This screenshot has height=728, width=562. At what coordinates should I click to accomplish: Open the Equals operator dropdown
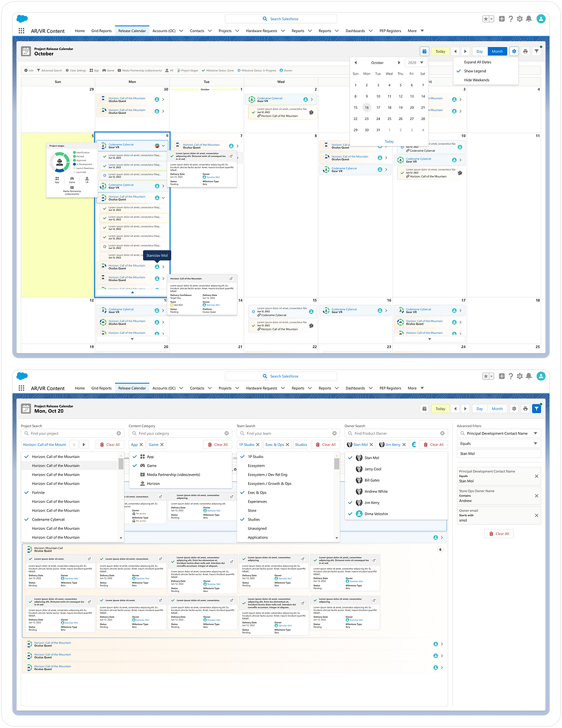pyautogui.click(x=498, y=444)
